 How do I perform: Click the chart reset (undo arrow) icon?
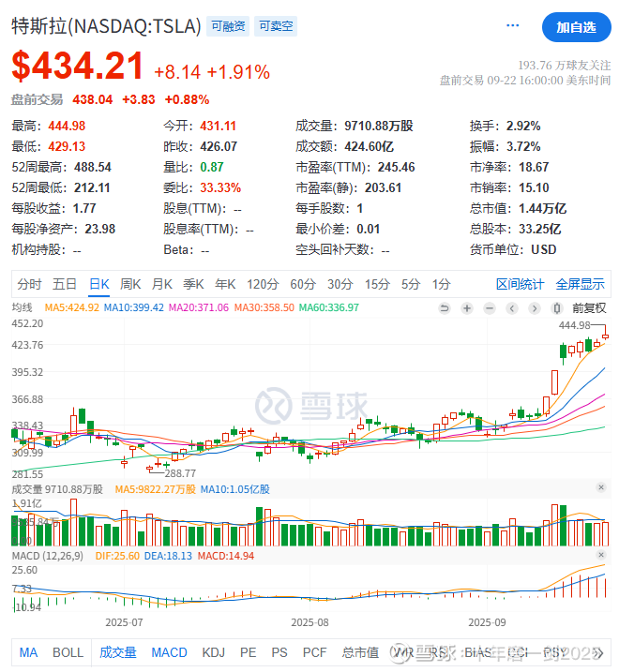445,308
